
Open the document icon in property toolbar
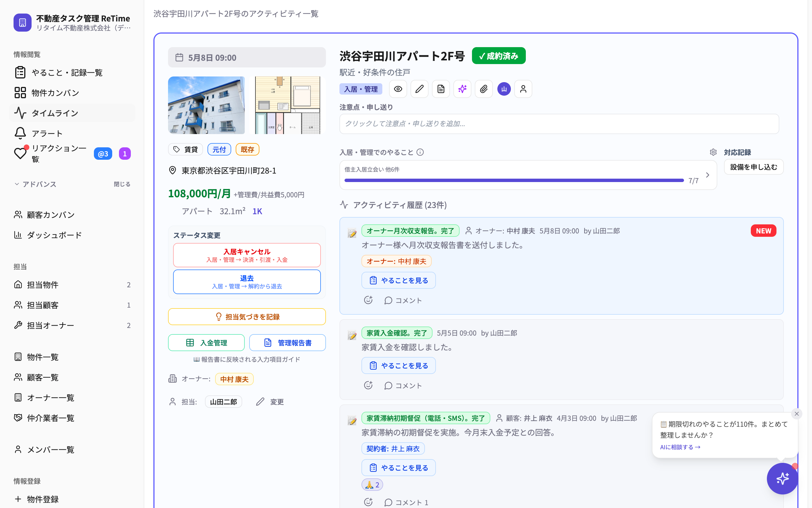[441, 89]
